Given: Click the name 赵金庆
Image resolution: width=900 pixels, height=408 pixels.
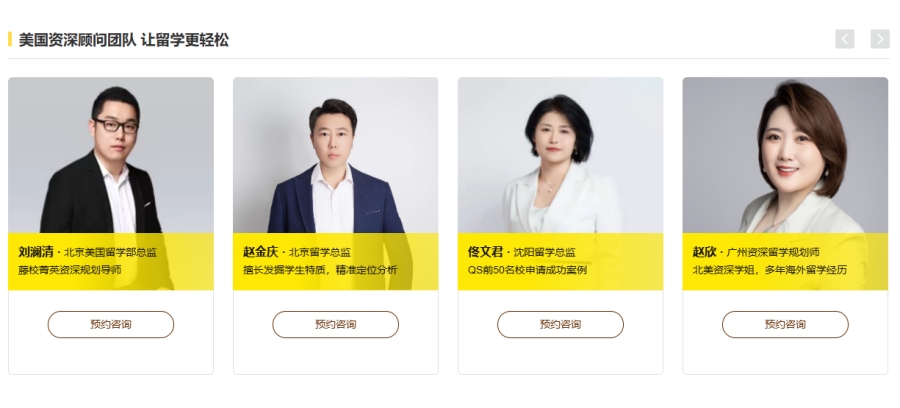Looking at the screenshot, I should [261, 251].
